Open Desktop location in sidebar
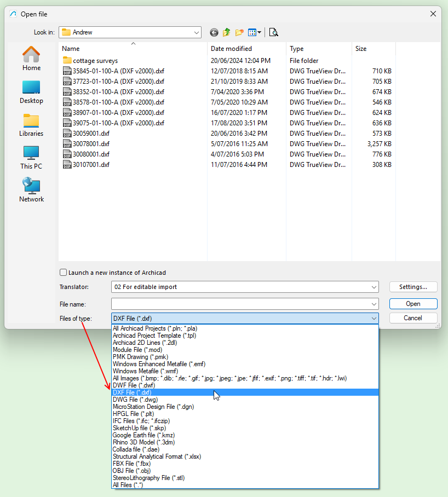 [x=31, y=92]
